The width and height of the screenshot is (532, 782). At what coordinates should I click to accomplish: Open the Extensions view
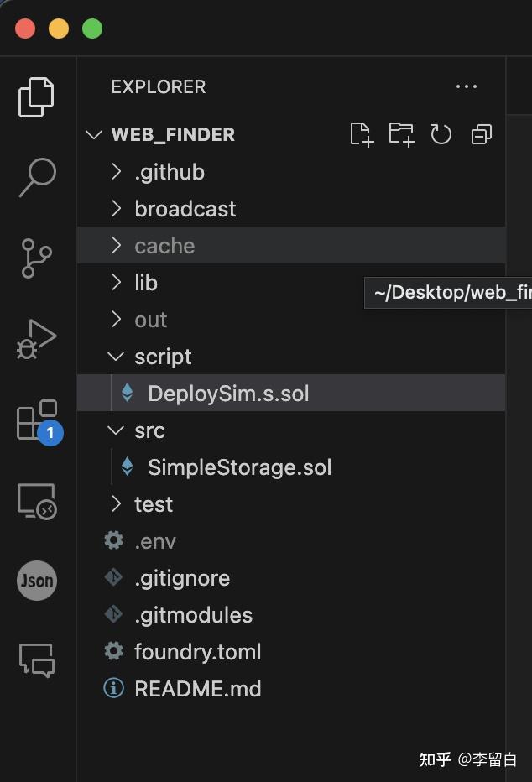(37, 420)
